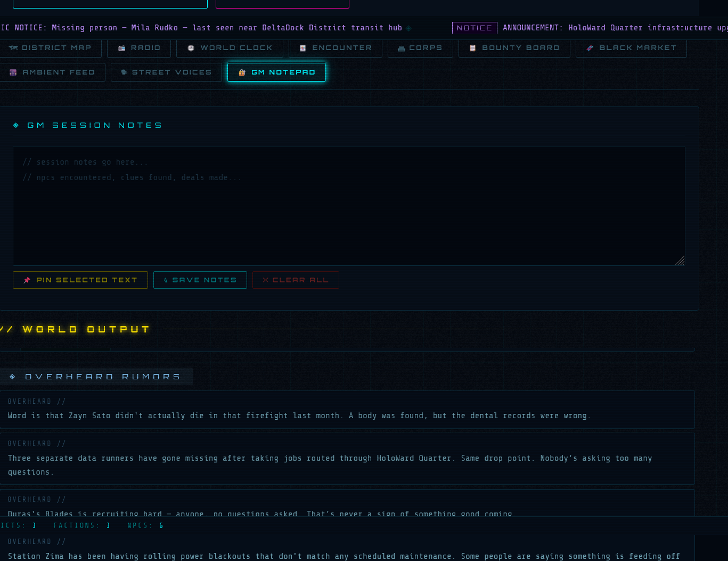Pin the selected text
728x561 pixels.
pyautogui.click(x=80, y=280)
